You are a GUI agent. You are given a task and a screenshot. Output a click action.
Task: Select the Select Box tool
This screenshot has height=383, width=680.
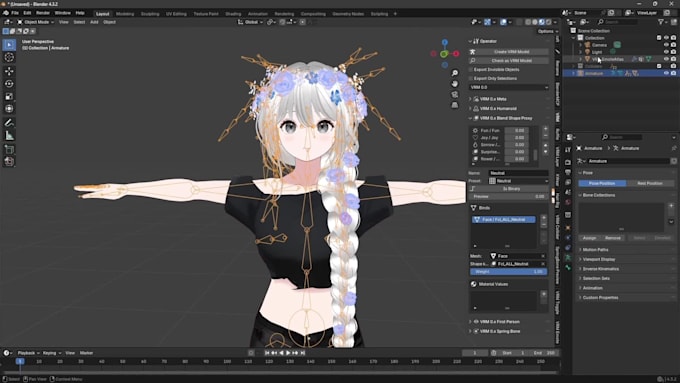9,45
